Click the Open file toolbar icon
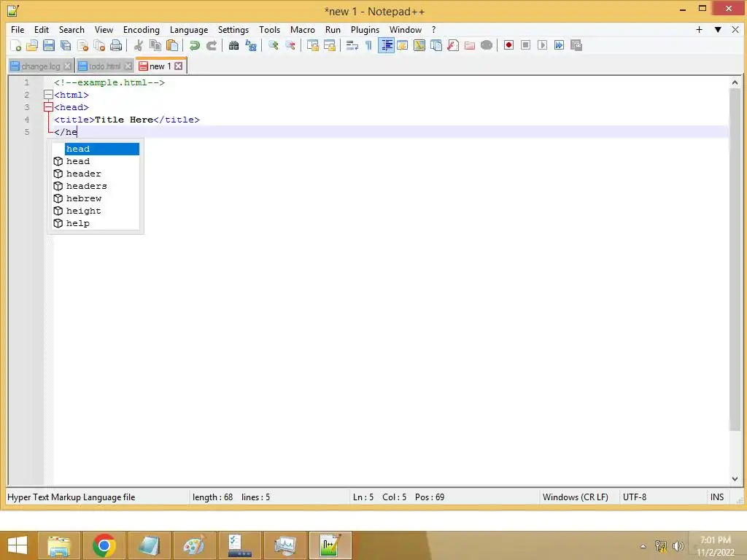 (x=32, y=45)
